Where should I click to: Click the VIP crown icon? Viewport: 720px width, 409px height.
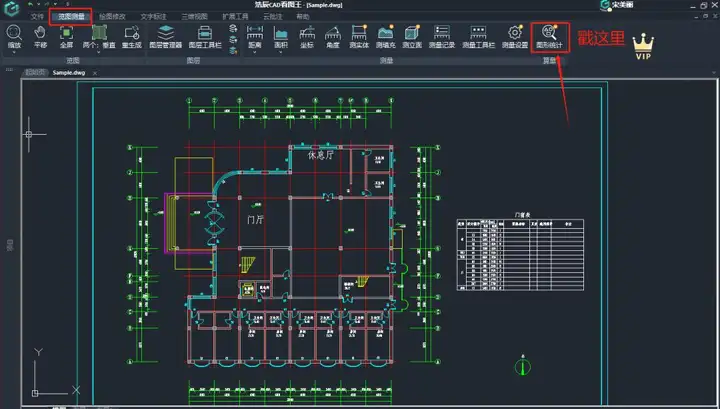643,47
